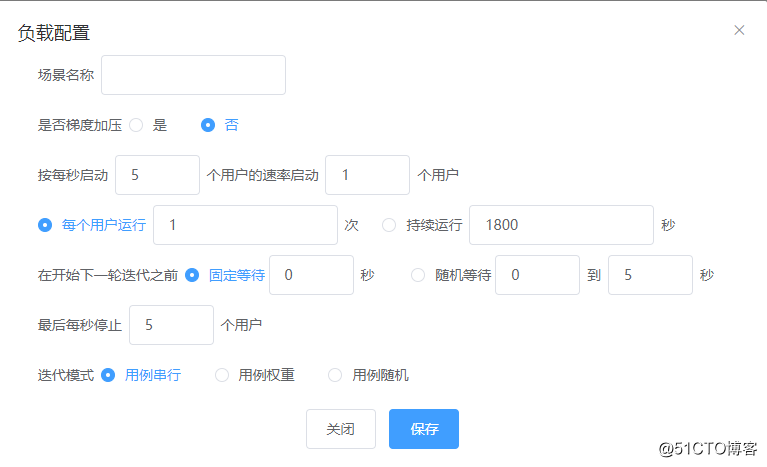Focus the 按每秒启动 users-per-second field
This screenshot has width=767, height=467.
click(x=158, y=175)
